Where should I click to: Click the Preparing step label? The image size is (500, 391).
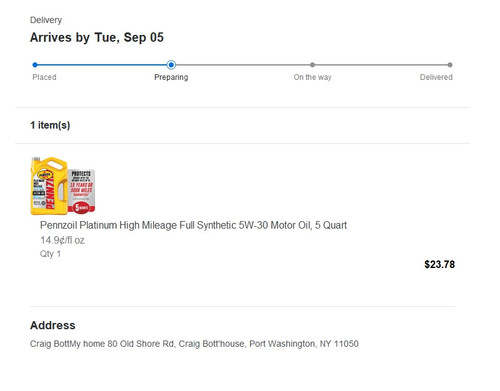(171, 77)
